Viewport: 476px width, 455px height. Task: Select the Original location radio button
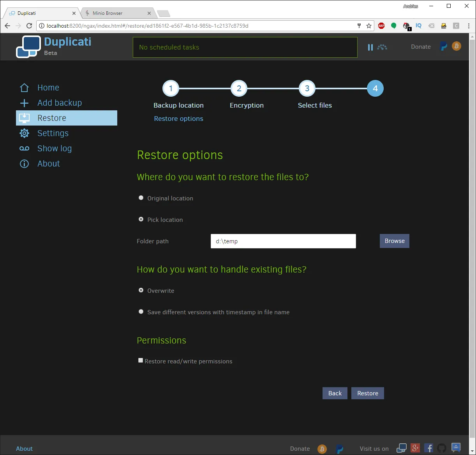click(141, 198)
